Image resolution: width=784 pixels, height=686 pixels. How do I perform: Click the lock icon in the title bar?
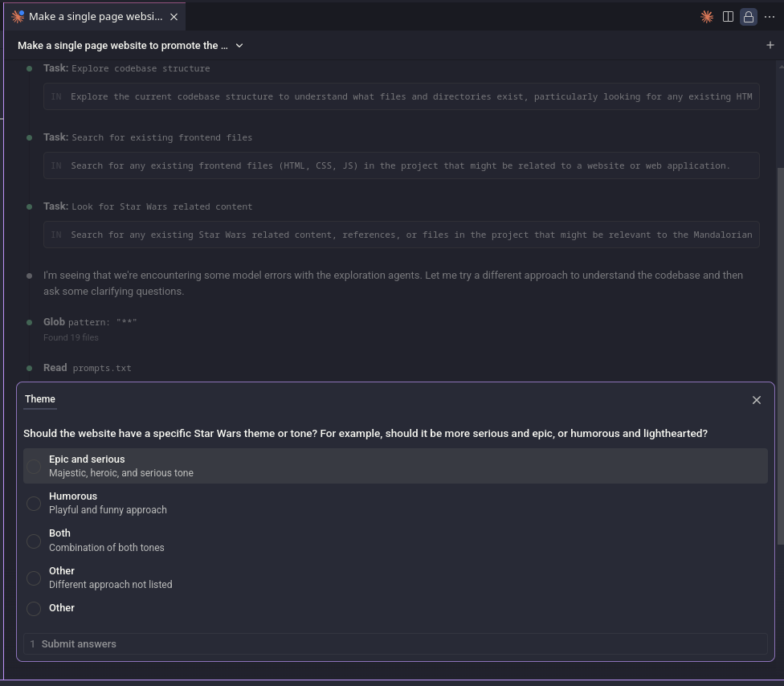(748, 16)
